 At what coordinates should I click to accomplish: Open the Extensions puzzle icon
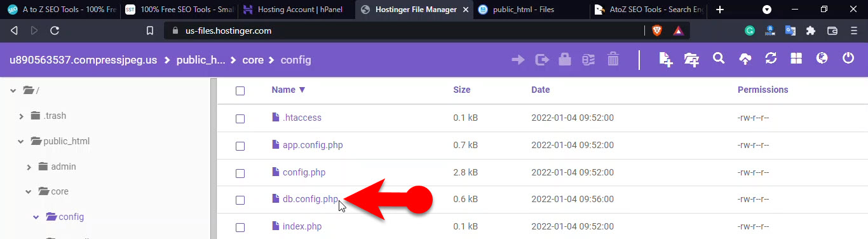tap(811, 31)
